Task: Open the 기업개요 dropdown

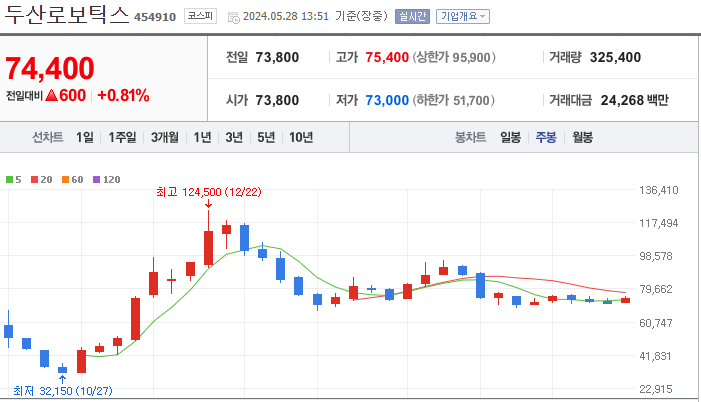Action: click(463, 17)
